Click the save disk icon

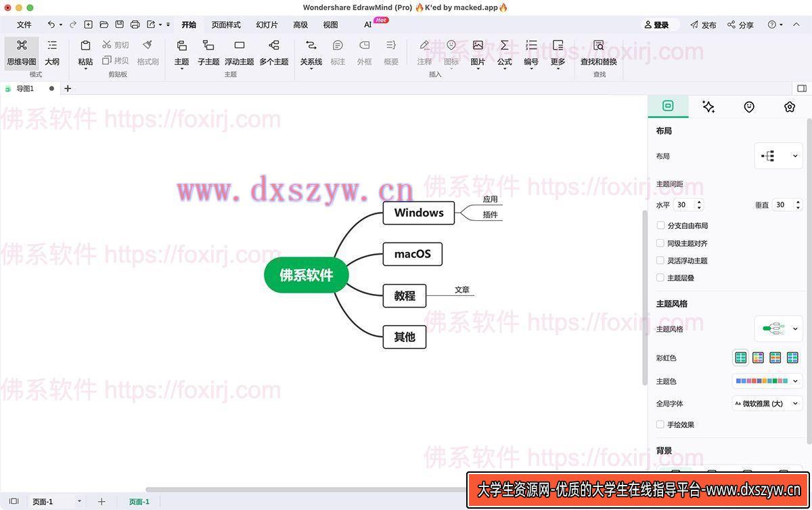120,24
